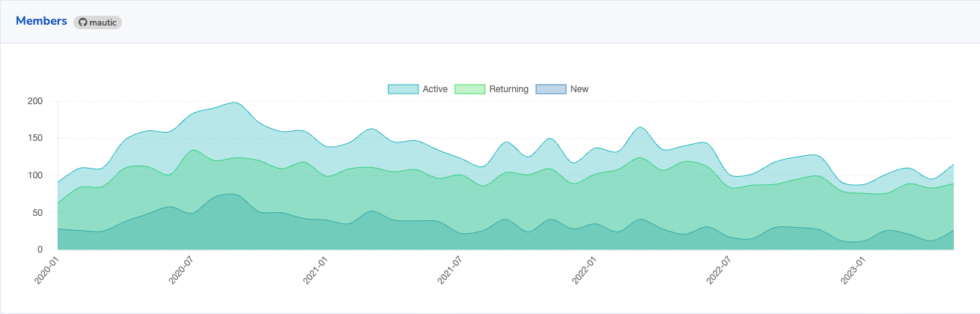Click the 0 y-axis value
Image resolution: width=980 pixels, height=314 pixels.
40,250
